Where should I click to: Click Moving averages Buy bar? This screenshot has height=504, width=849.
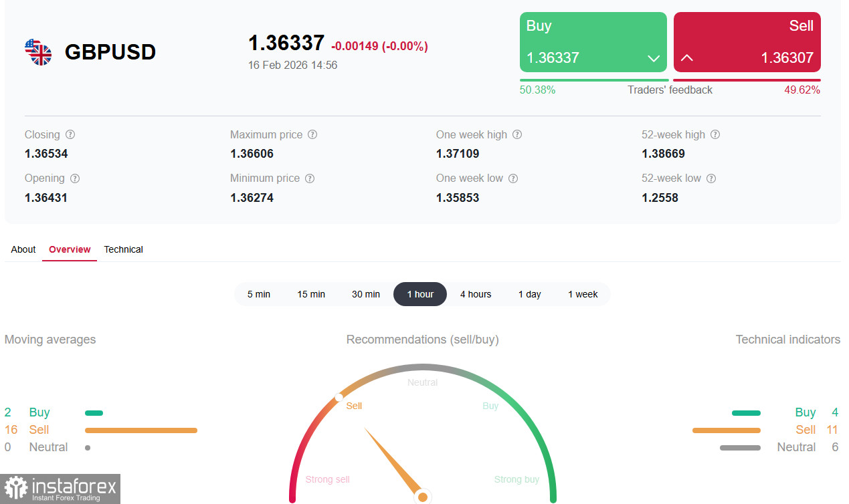[94, 413]
